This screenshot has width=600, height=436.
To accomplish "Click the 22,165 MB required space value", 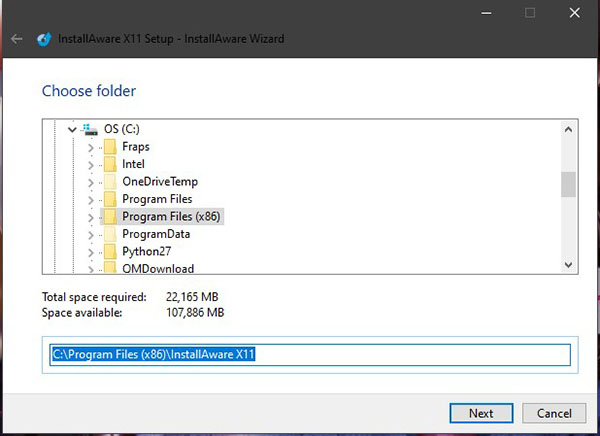I will pos(192,297).
